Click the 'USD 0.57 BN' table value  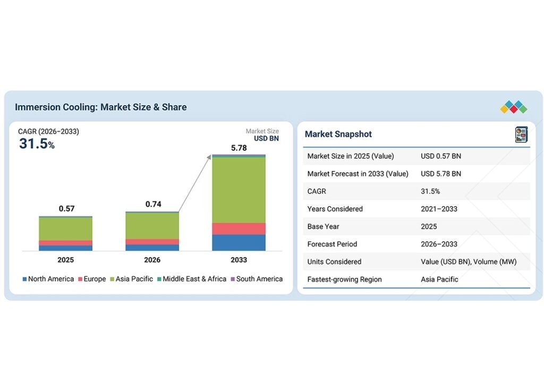pyautogui.click(x=441, y=156)
